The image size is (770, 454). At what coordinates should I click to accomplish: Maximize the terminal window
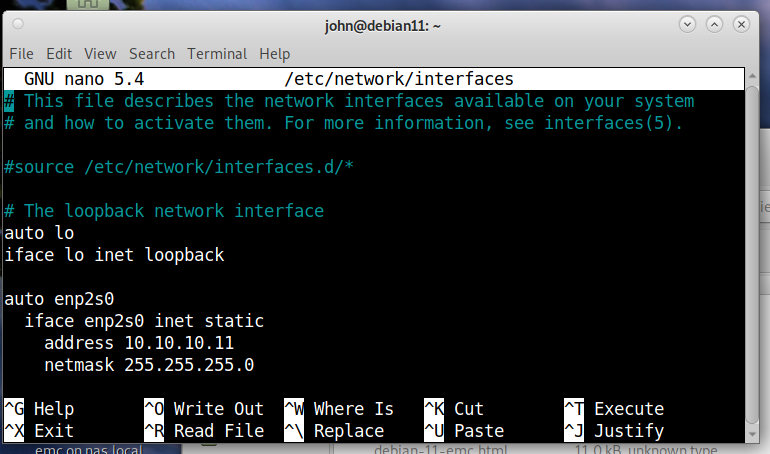coord(714,24)
